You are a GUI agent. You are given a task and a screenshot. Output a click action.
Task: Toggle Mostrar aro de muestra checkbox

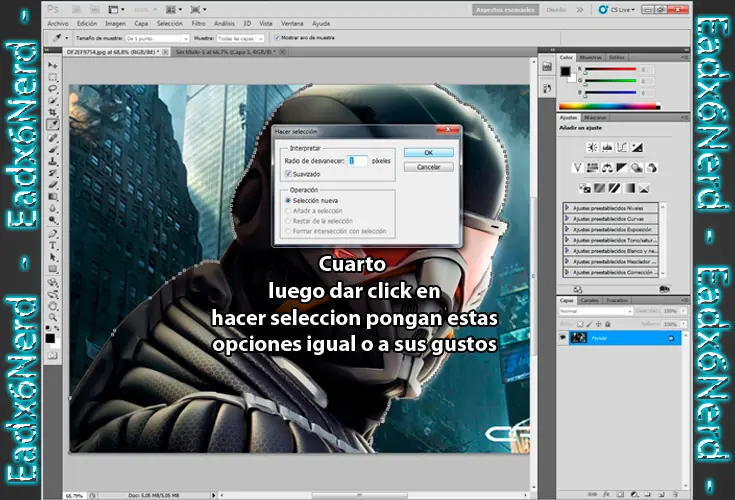277,37
